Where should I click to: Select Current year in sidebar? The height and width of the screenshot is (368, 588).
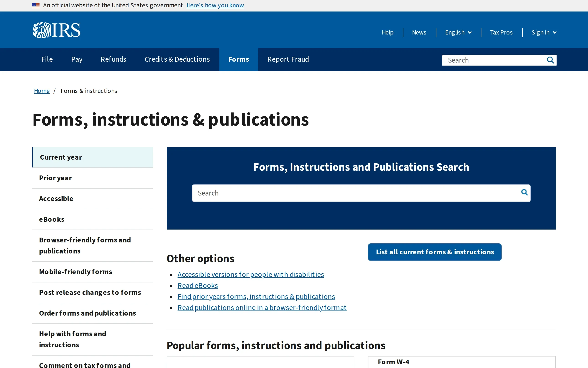[93, 157]
